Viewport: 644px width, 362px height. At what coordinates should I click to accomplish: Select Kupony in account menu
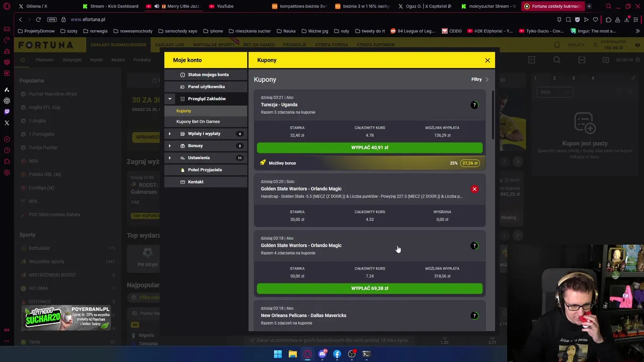(205, 111)
